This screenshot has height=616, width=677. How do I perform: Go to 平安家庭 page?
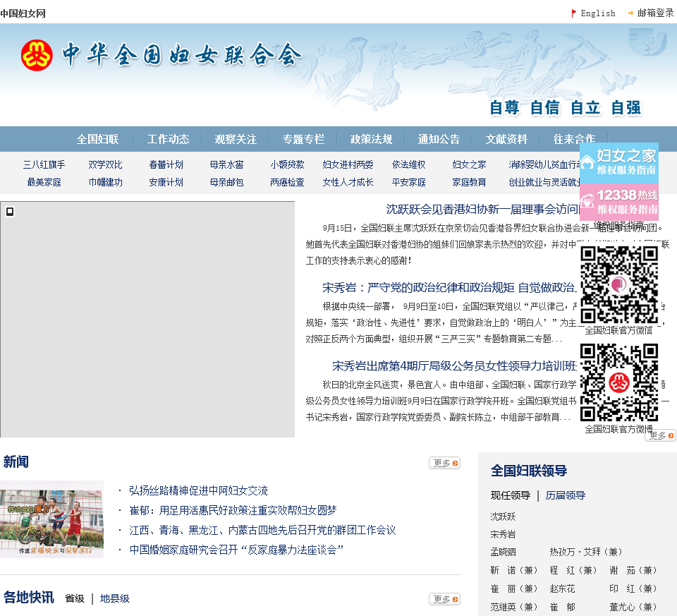pos(408,182)
